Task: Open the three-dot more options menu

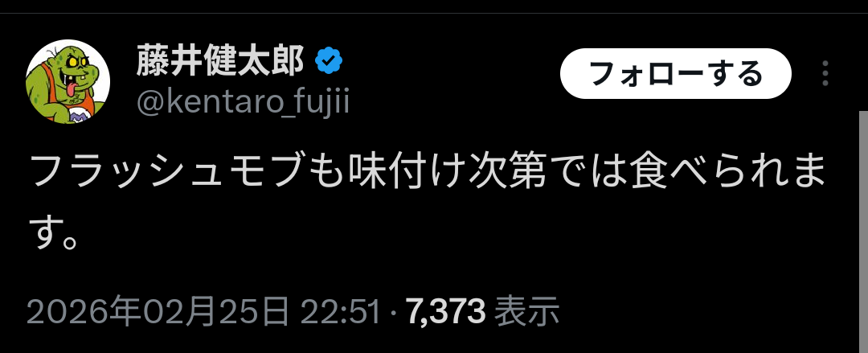Action: pyautogui.click(x=825, y=73)
